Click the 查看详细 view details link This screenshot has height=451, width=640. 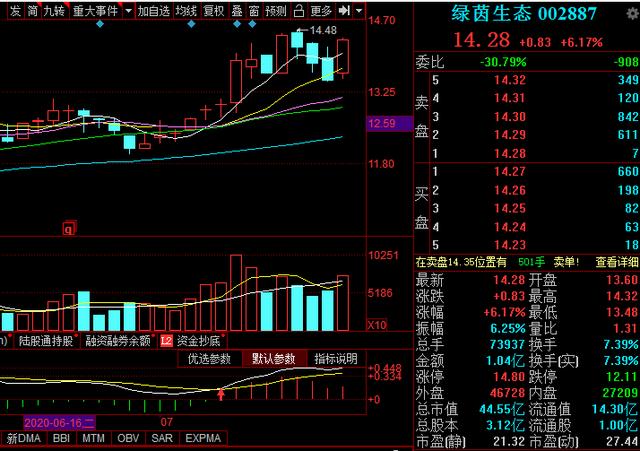pos(616,262)
